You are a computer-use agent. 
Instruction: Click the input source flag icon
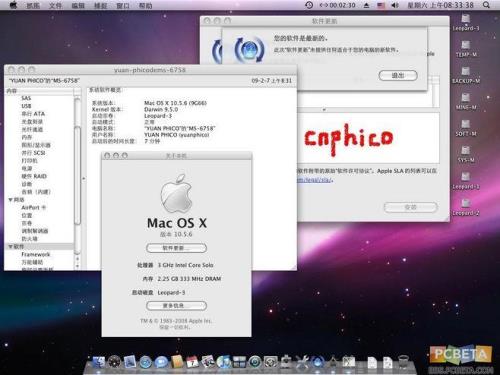(x=381, y=5)
